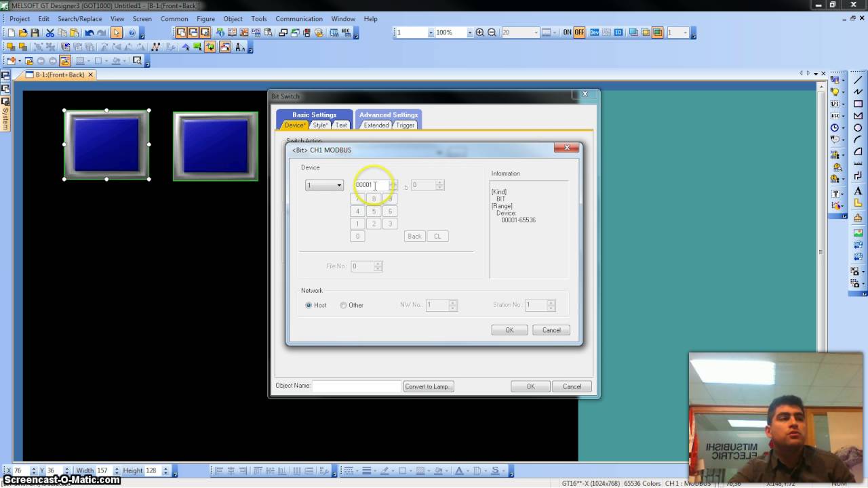Toggle Dev device display icon
The height and width of the screenshot is (488, 868).
594,33
